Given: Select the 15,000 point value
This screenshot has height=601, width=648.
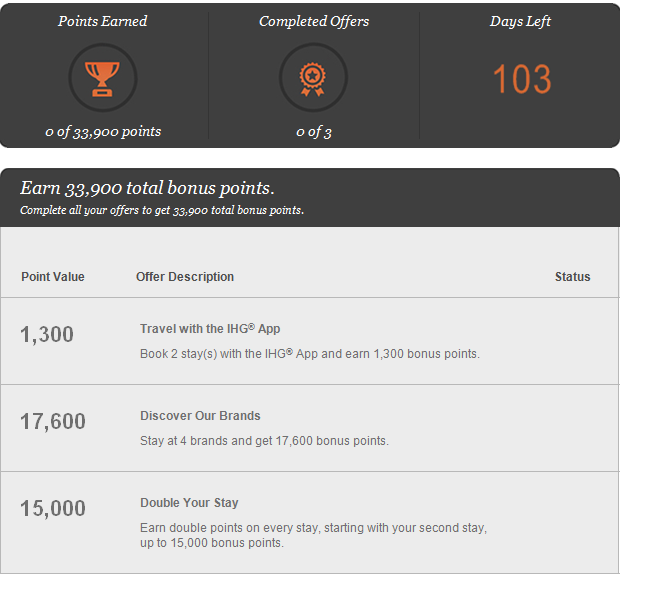Looking at the screenshot, I should click(53, 509).
